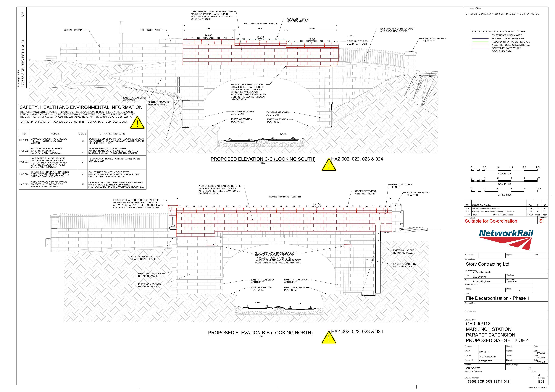
Task: Click the Railway Systems Colour Convention Key heading
Action: click(499, 31)
